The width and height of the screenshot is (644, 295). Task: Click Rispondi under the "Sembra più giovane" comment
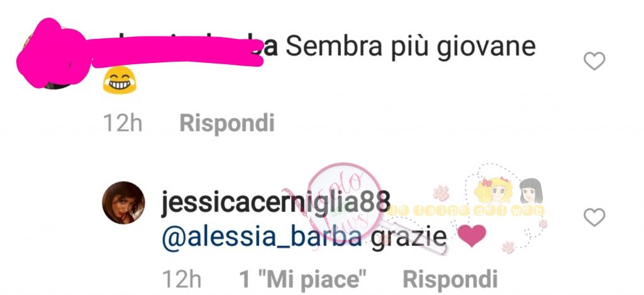[x=226, y=123]
